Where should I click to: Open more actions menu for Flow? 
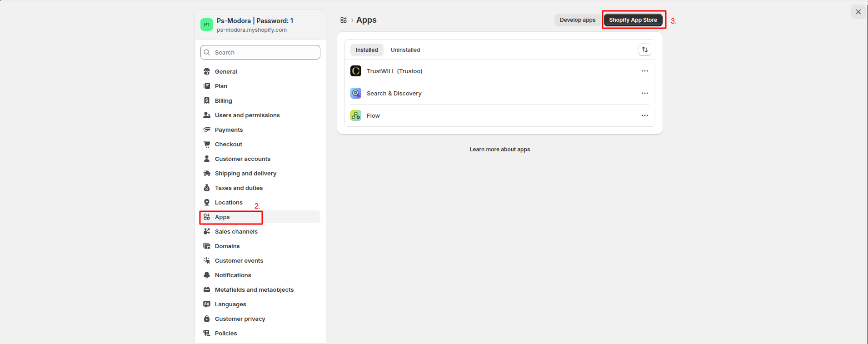click(x=645, y=115)
